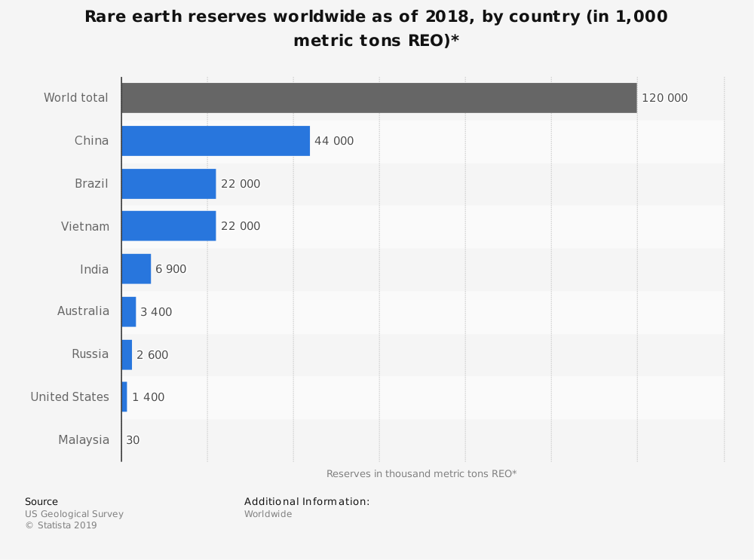This screenshot has height=560, width=754.
Task: Select the Vietnam bar in the chart
Action: pyautogui.click(x=168, y=226)
